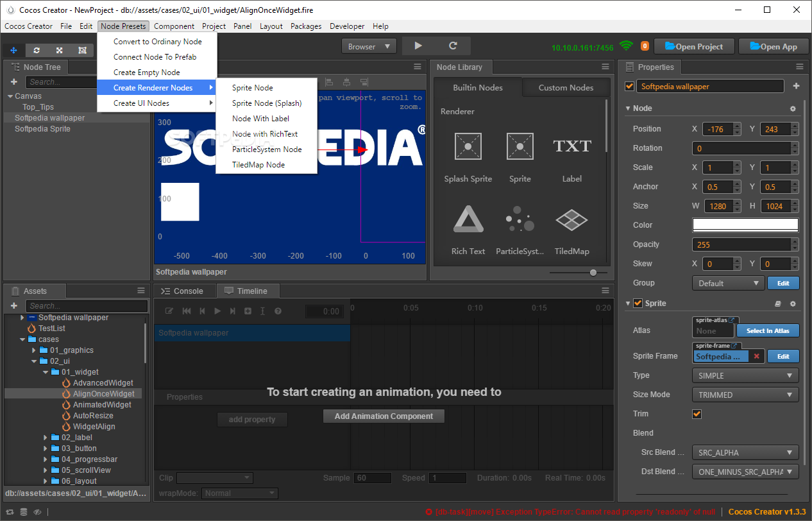Switch to the Custom Nodes tab
Viewport: 812px width, 521px height.
point(566,87)
